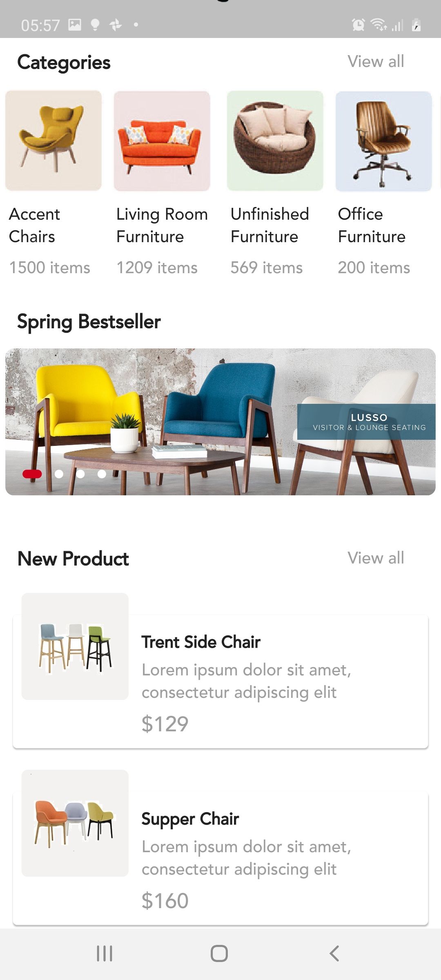Select the Unfinished Furniture category picture
Viewport: 441px width, 980px height.
pyautogui.click(x=275, y=140)
